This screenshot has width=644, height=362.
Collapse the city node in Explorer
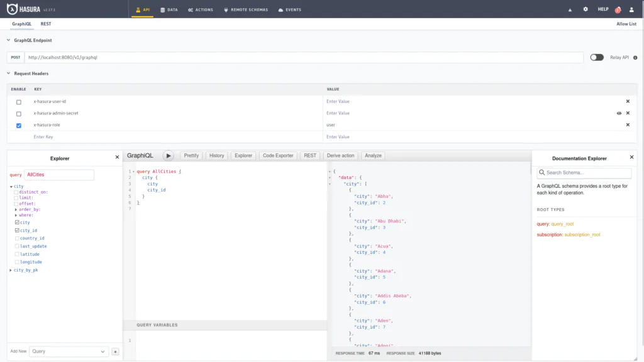[x=11, y=187]
